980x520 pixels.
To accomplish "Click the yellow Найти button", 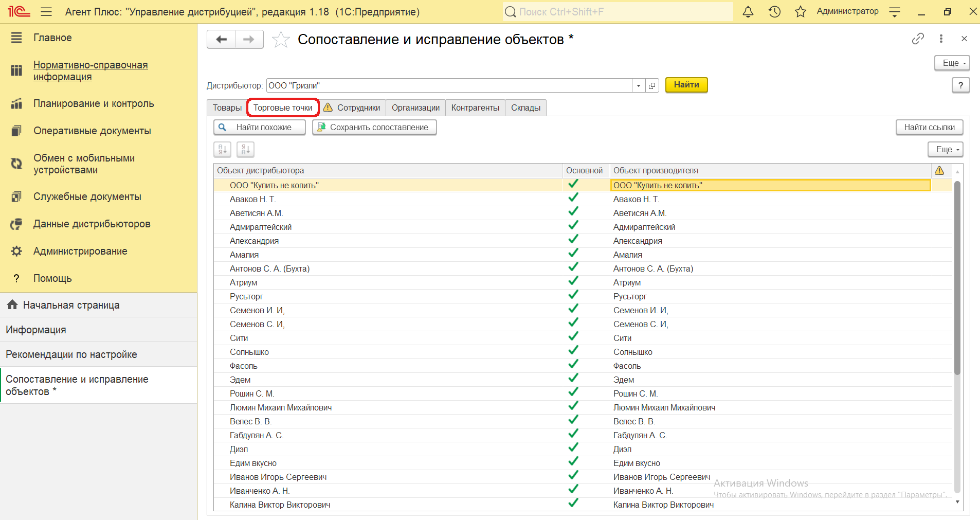I will [686, 85].
